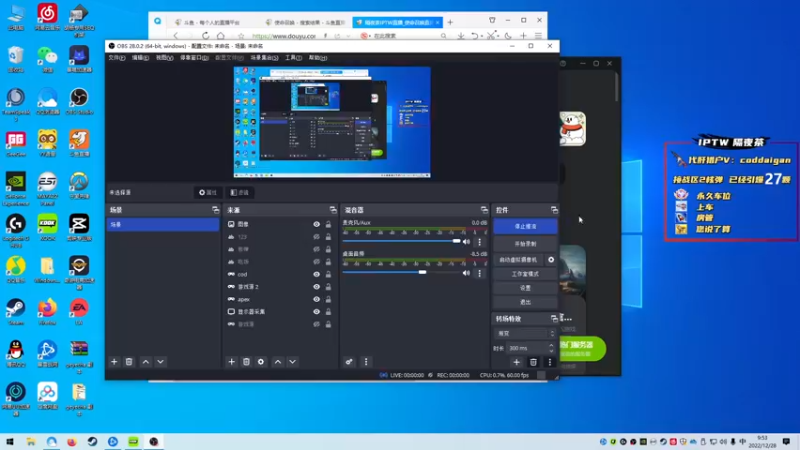800x450 pixels.
Task: Open the NetEase Cloud Music desktop icon
Action: 47,17
